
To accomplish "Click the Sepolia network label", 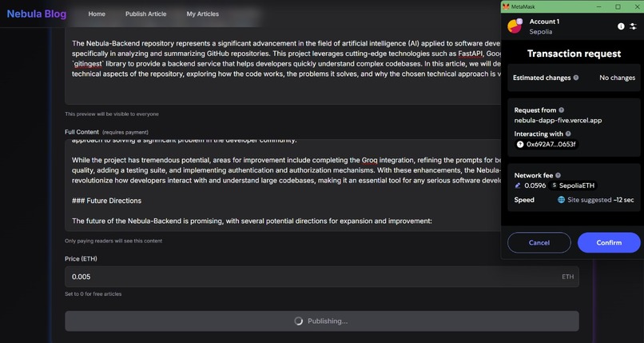I will click(x=540, y=32).
